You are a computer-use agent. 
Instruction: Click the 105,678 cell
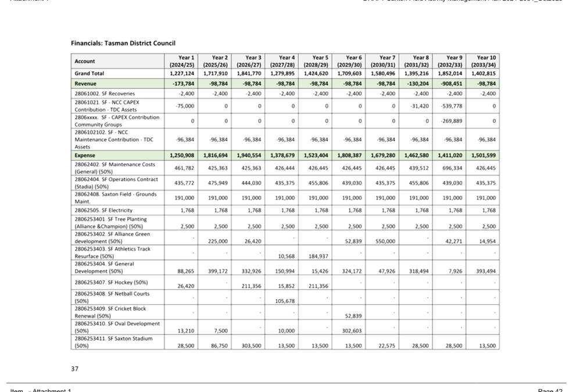pos(285,301)
